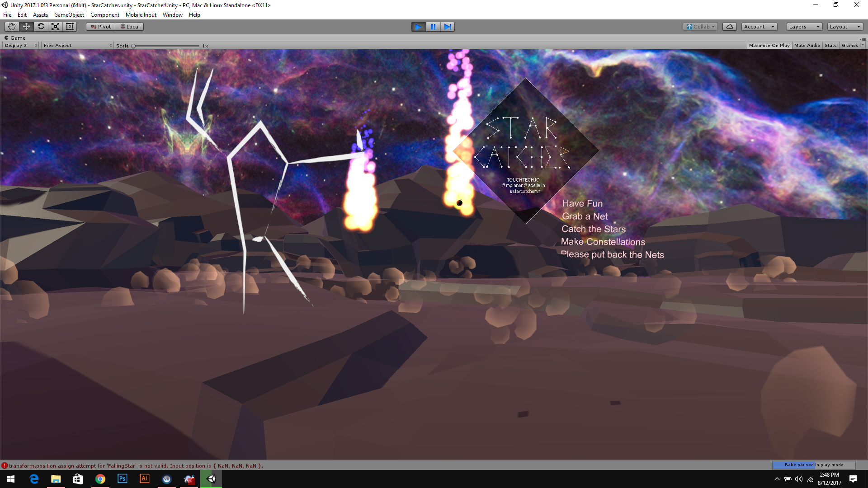Toggle Maximize On Play
The height and width of the screenshot is (488, 868).
point(769,46)
